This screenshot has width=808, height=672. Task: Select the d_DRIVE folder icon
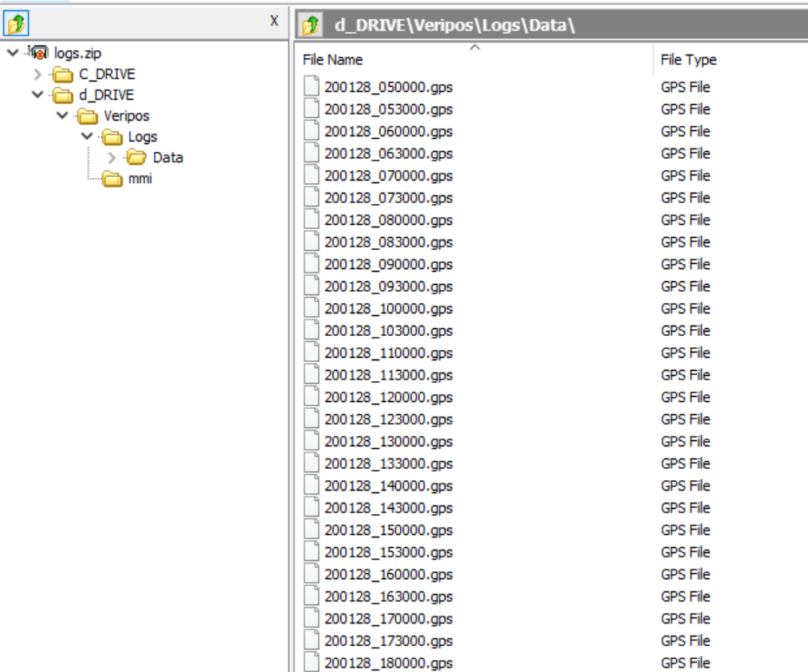point(62,96)
